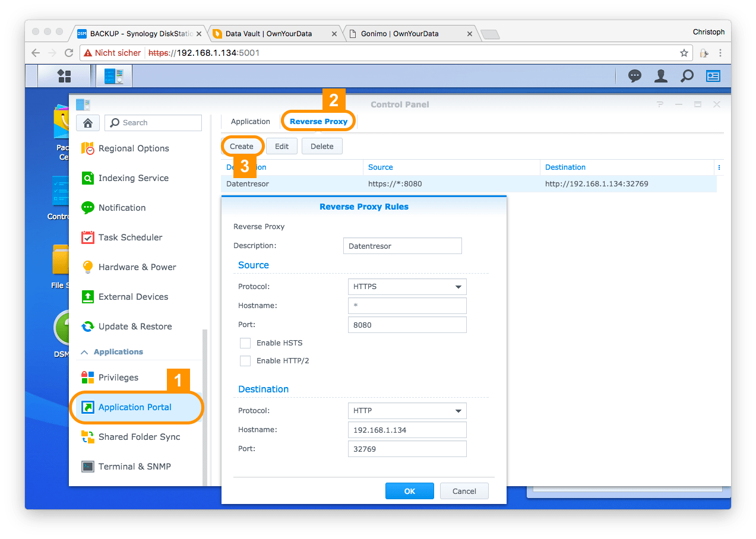The width and height of the screenshot is (756, 539).
Task: Click the browser bookmark star icon
Action: 684,53
